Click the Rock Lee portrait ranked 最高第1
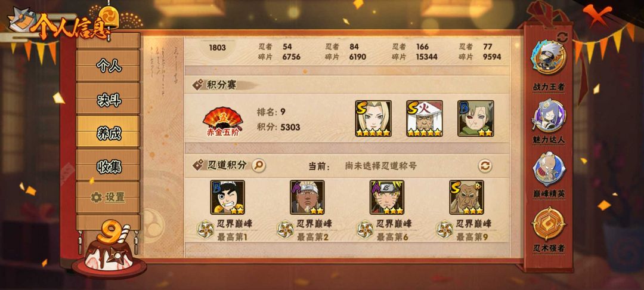This screenshot has height=290, width=644. [228, 197]
